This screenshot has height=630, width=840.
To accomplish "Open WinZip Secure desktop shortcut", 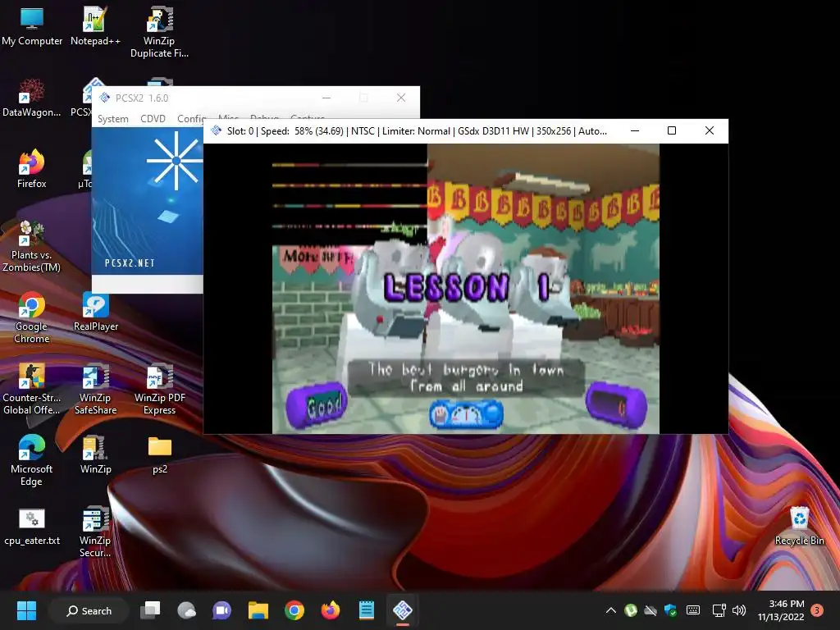I will click(95, 532).
